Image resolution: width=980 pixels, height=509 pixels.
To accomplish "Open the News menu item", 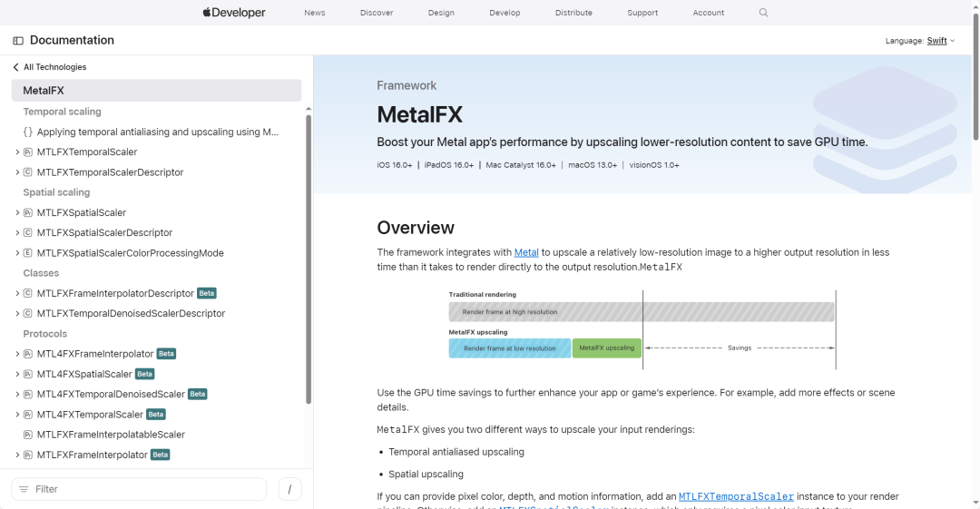I will [314, 13].
